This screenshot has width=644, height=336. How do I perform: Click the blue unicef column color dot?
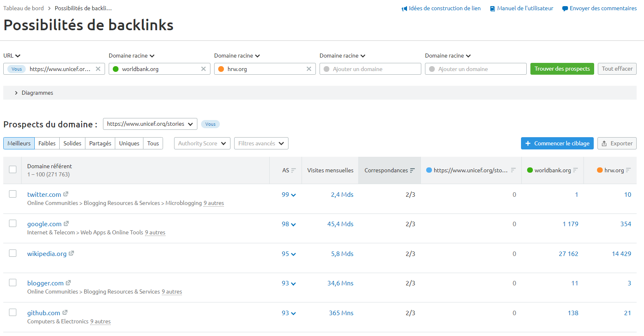click(x=429, y=170)
